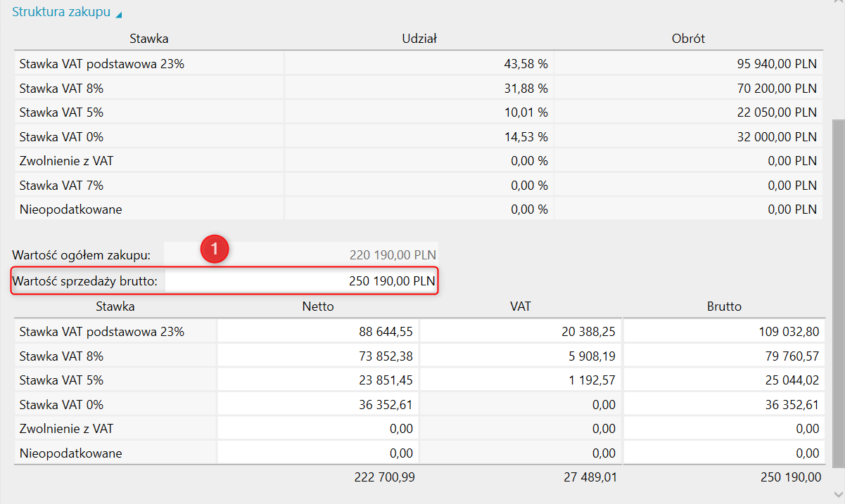
Task: Click the Wartość sprzedaży brutto input field
Action: 301,282
